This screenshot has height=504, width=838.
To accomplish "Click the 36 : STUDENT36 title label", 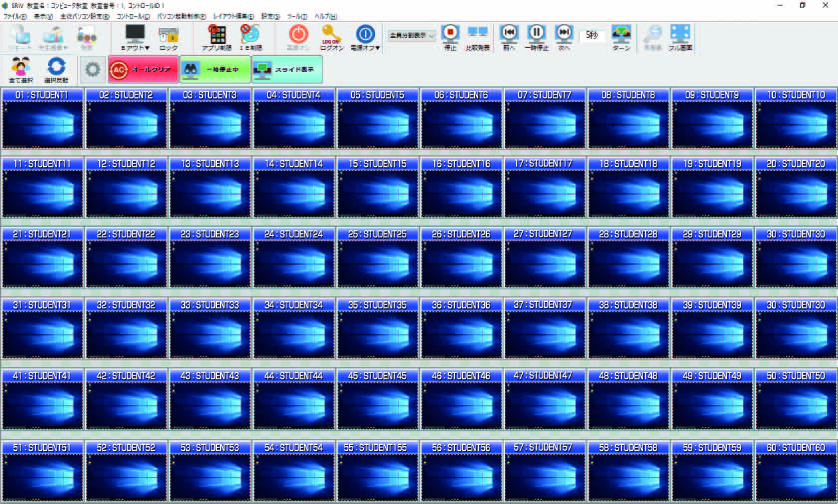I will pos(461,305).
